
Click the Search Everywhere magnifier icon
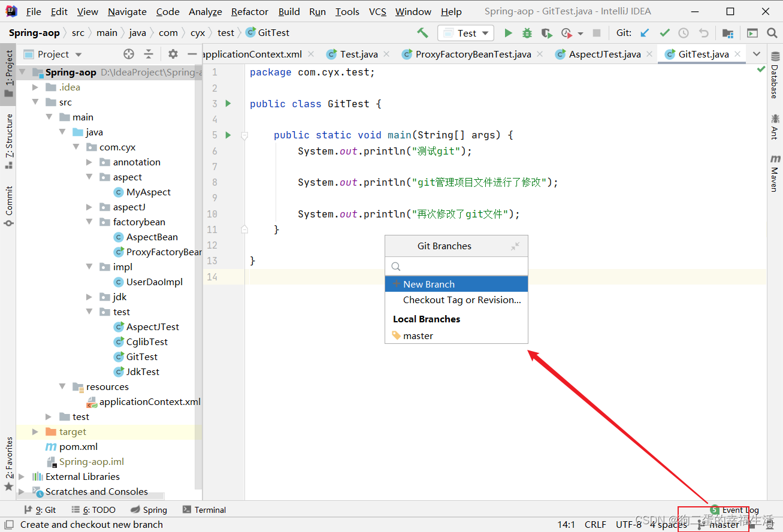(x=772, y=33)
